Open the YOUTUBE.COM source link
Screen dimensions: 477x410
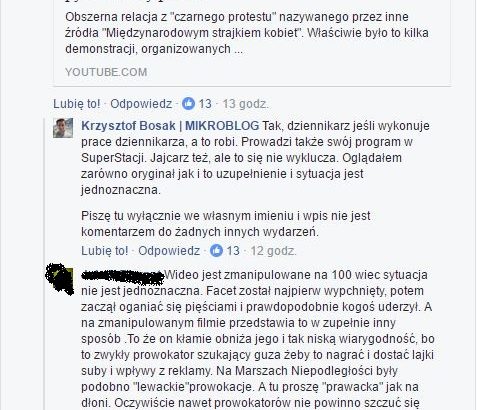[106, 72]
